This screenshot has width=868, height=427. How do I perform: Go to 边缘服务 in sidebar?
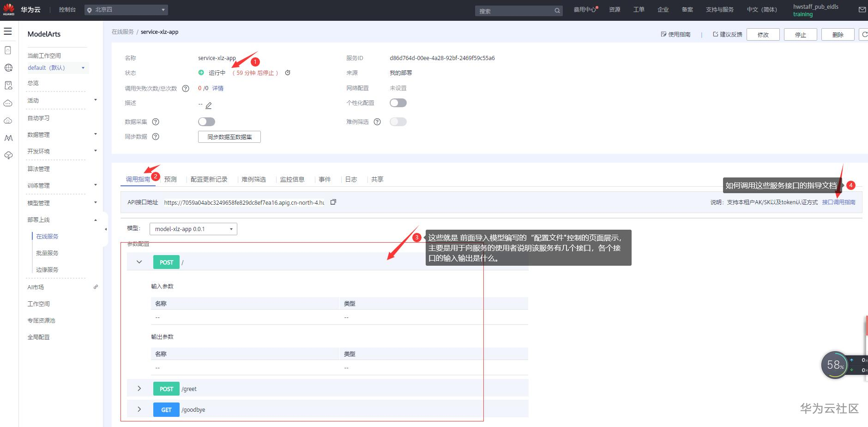pyautogui.click(x=47, y=270)
